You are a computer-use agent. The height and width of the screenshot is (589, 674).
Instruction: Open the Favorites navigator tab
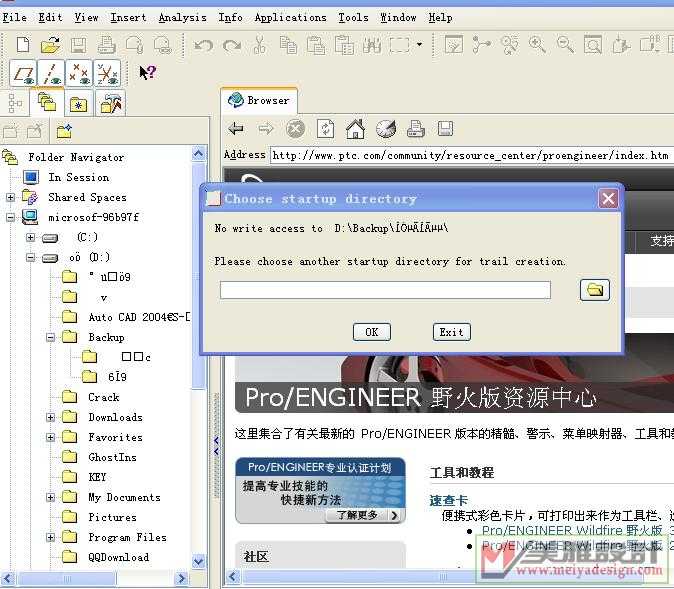point(79,104)
